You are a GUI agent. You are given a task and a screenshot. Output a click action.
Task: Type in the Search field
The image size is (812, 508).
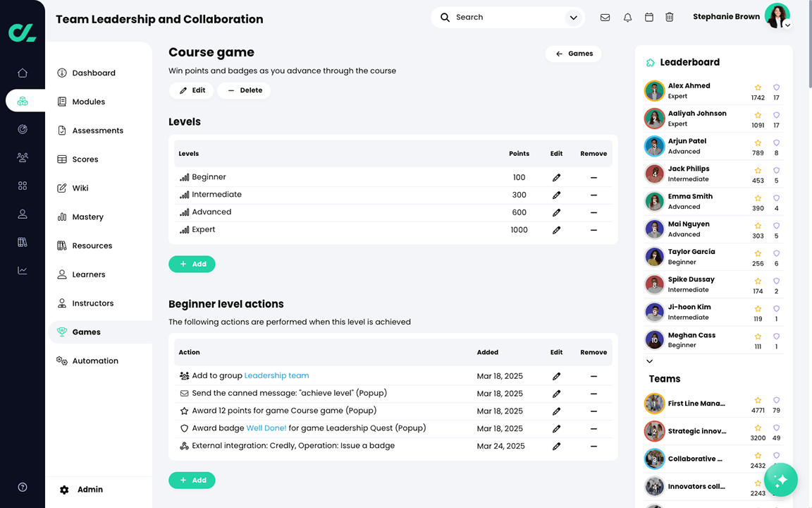pyautogui.click(x=508, y=18)
